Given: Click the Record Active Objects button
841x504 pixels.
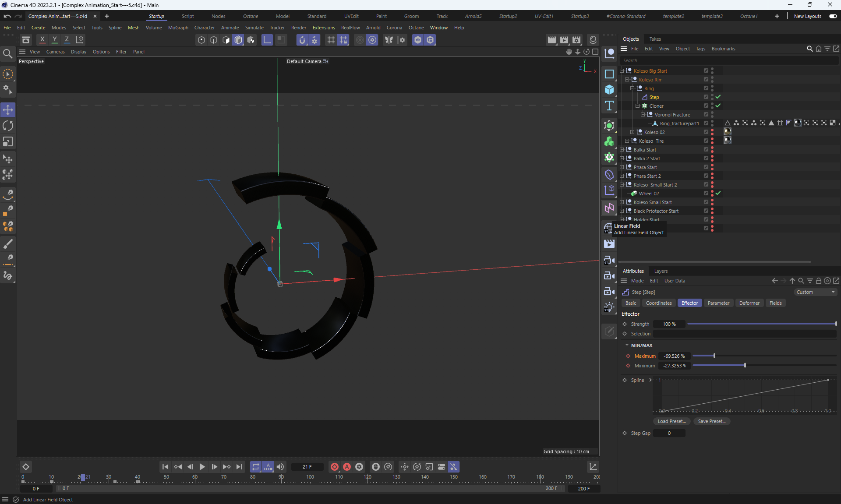Looking at the screenshot, I should click(x=335, y=467).
